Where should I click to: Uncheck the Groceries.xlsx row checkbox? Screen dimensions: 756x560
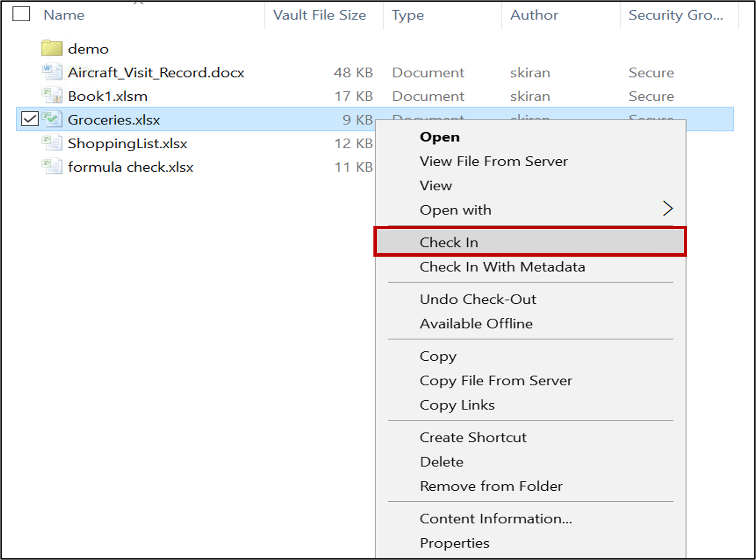[x=30, y=119]
